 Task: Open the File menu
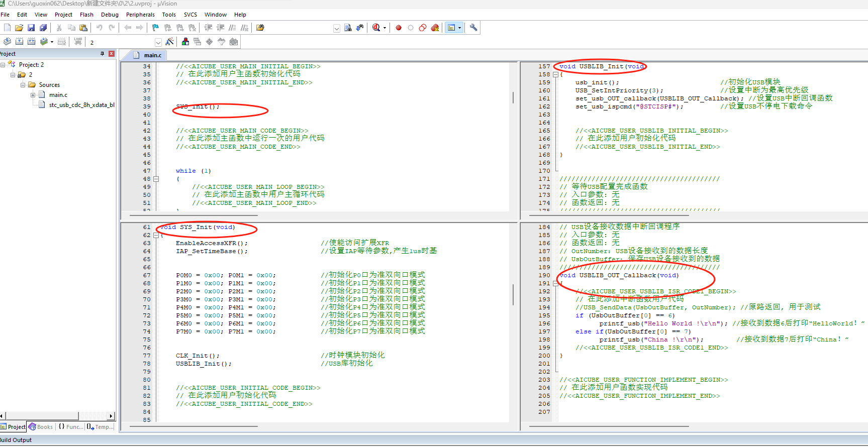tap(6, 15)
